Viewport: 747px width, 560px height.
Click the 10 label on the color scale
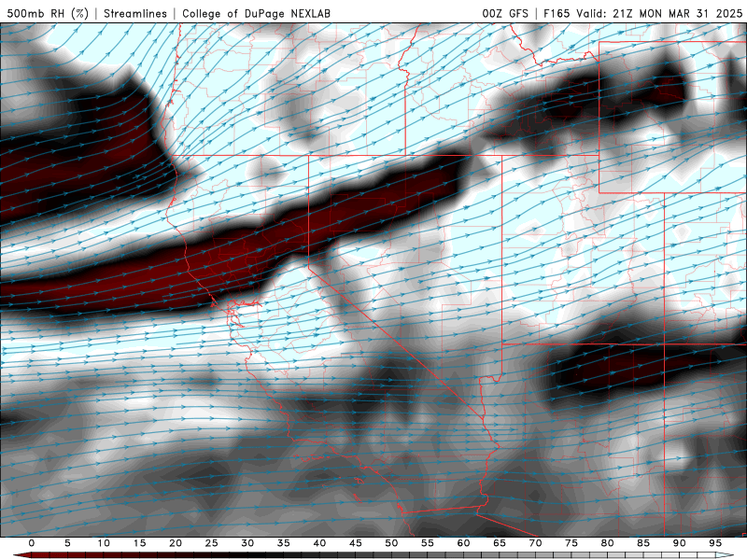click(x=104, y=543)
